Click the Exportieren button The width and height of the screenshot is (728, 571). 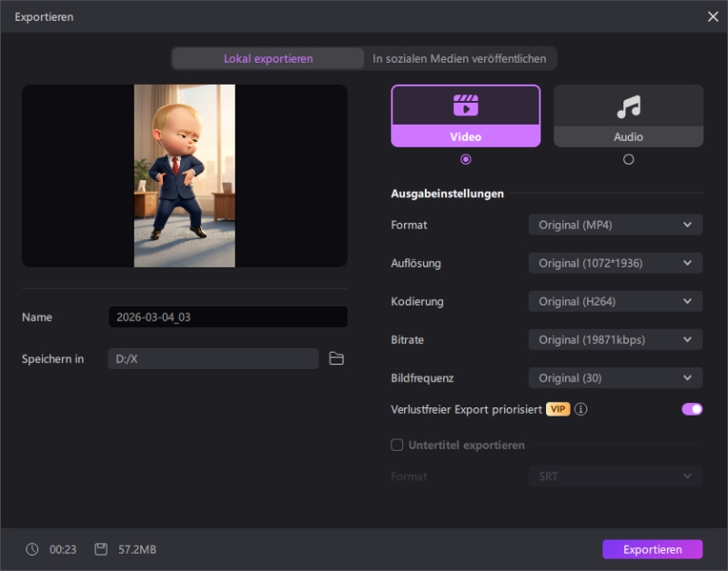point(652,549)
